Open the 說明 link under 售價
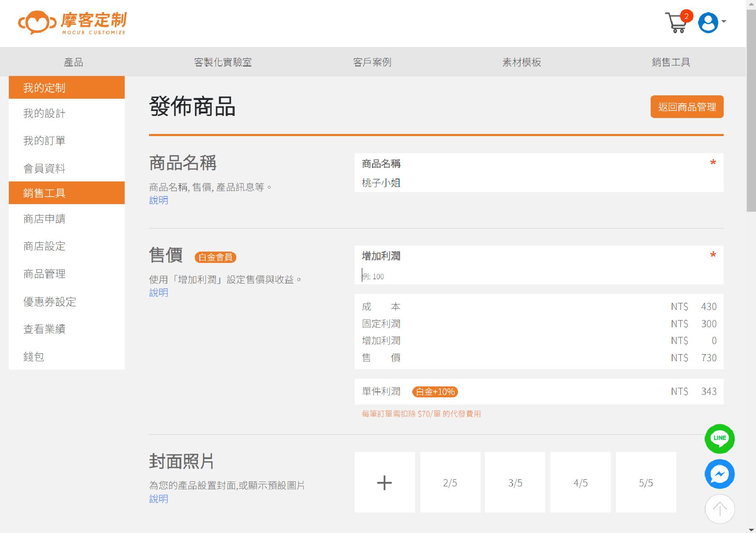This screenshot has height=533, width=756. [x=159, y=293]
